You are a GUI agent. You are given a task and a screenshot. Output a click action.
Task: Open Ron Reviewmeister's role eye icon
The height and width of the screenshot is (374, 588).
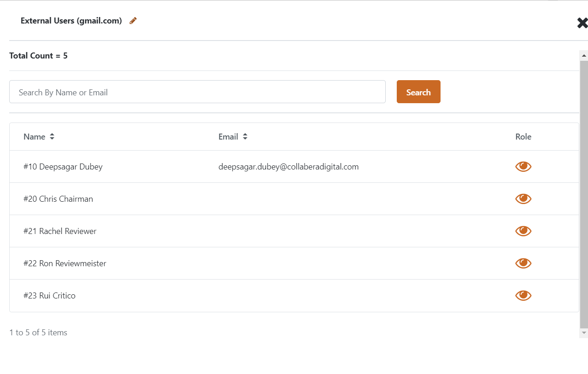523,263
